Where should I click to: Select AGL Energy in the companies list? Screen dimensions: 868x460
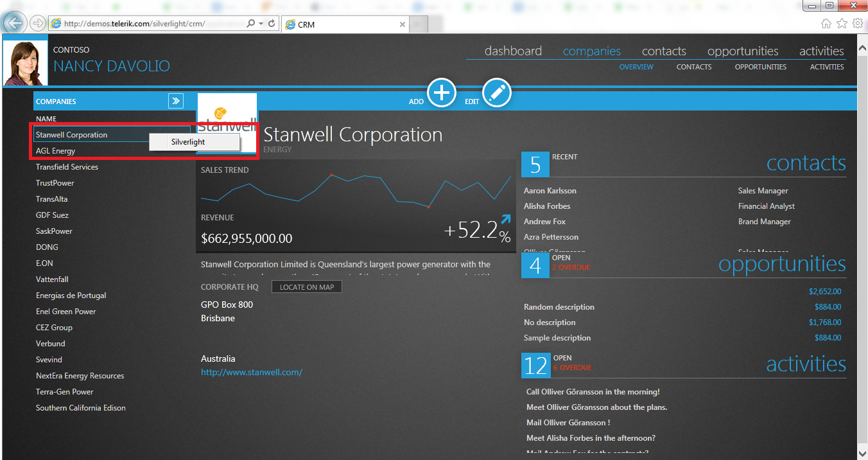point(56,151)
